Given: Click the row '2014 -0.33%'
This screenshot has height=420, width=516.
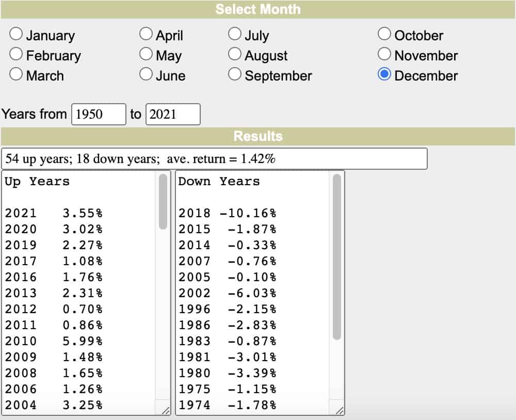Looking at the screenshot, I should [228, 245].
